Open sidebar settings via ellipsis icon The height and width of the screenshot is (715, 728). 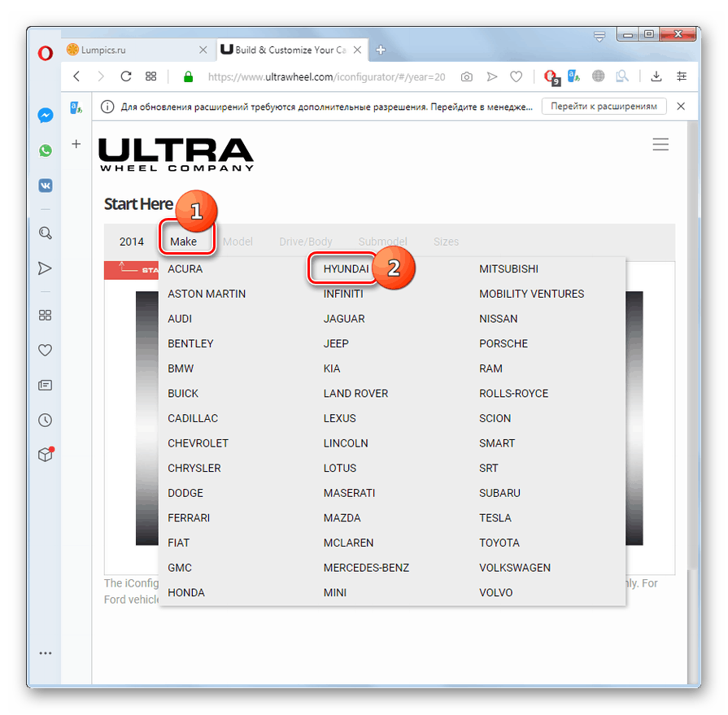(x=46, y=652)
